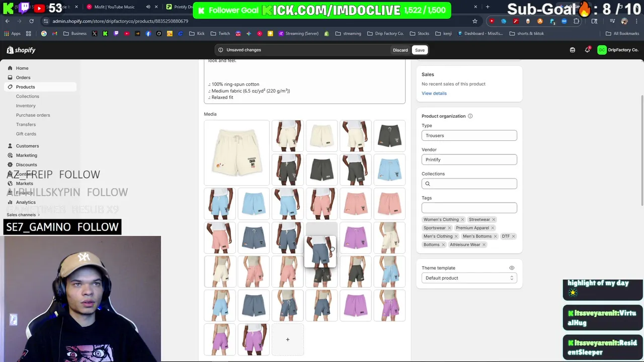Toggle the eye icon next to Theme template
The height and width of the screenshot is (362, 644).
point(512,268)
